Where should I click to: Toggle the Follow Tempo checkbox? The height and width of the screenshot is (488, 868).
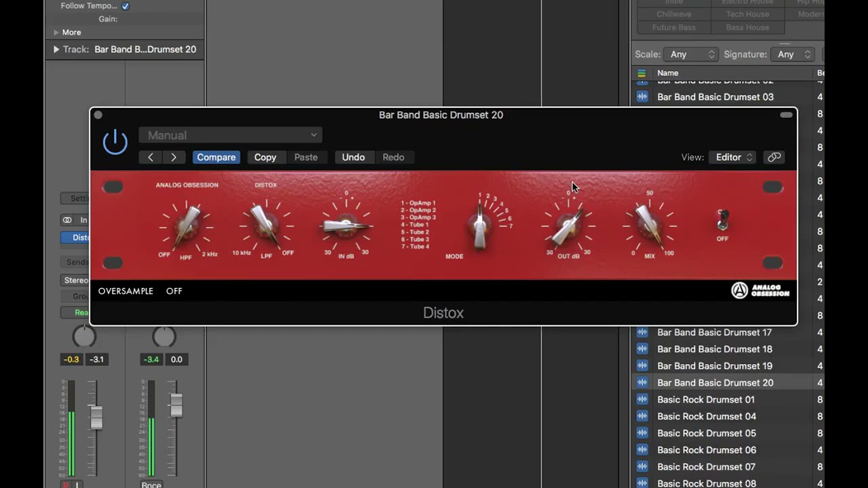(x=125, y=6)
